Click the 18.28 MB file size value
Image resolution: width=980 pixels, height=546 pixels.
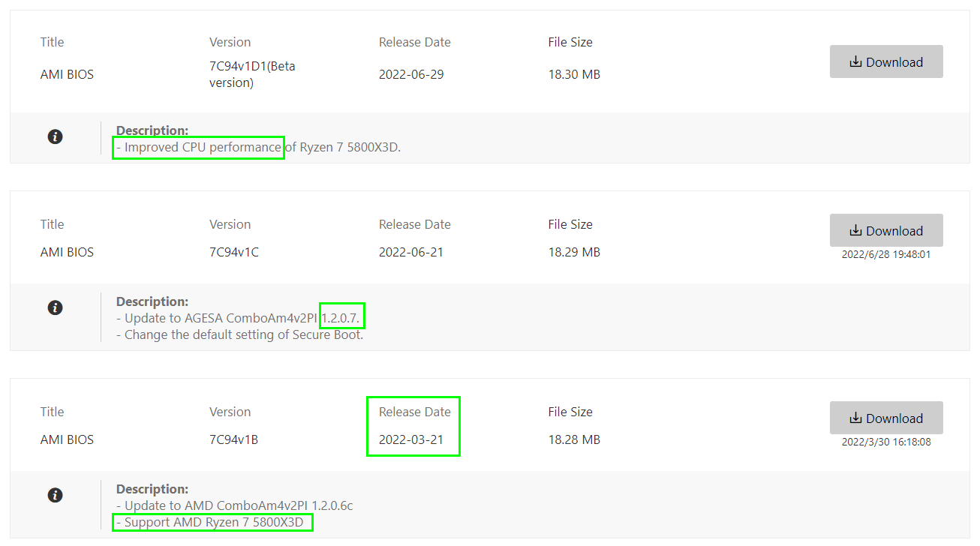coord(574,439)
